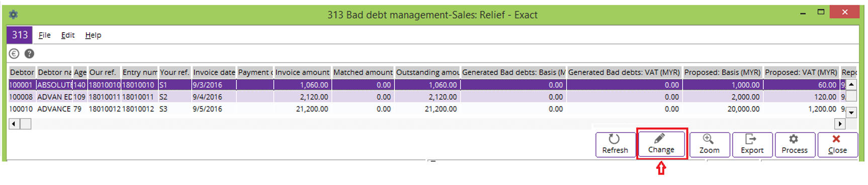Click the settings gear in title bar
The width and height of the screenshot is (868, 185).
[14, 15]
